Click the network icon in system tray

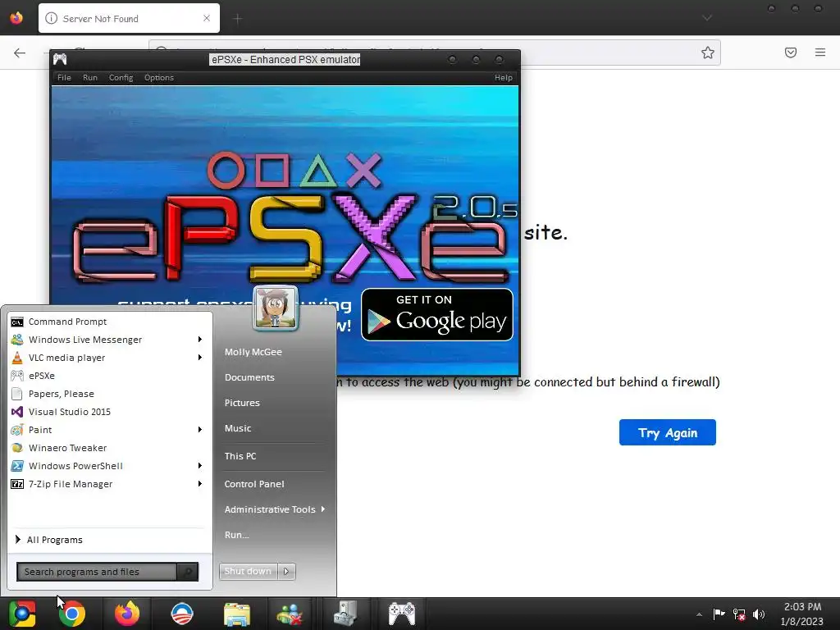point(739,614)
